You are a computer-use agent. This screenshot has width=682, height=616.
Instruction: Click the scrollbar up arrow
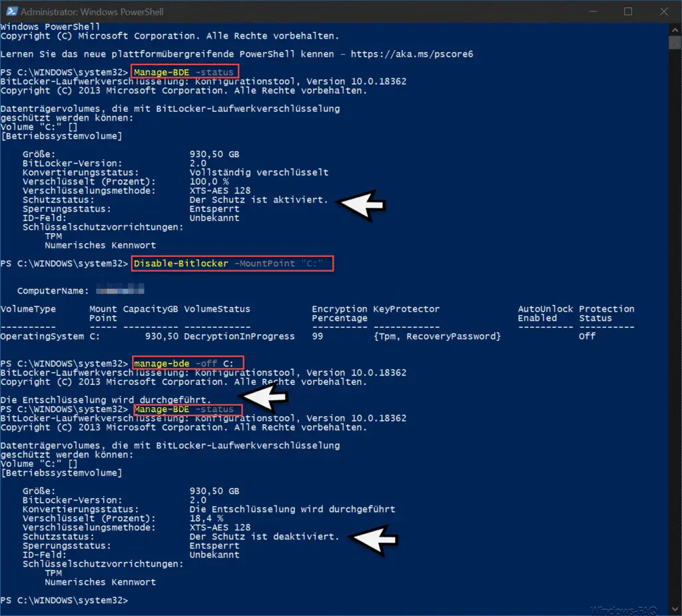pyautogui.click(x=675, y=30)
